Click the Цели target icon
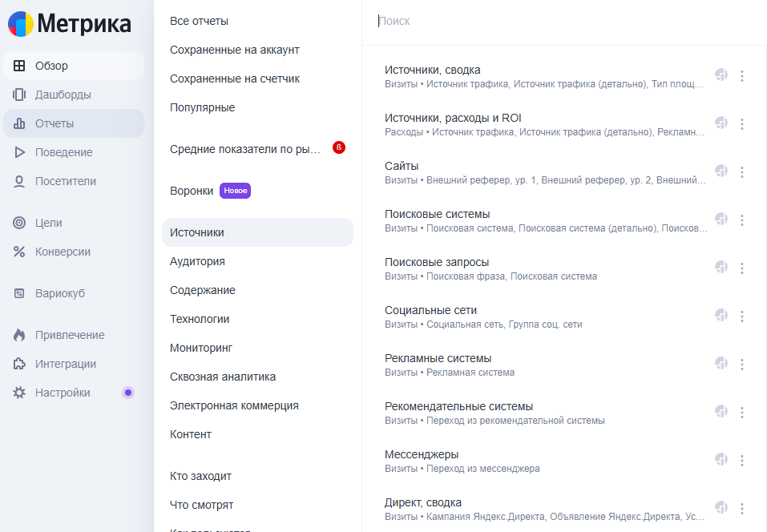 [19, 223]
